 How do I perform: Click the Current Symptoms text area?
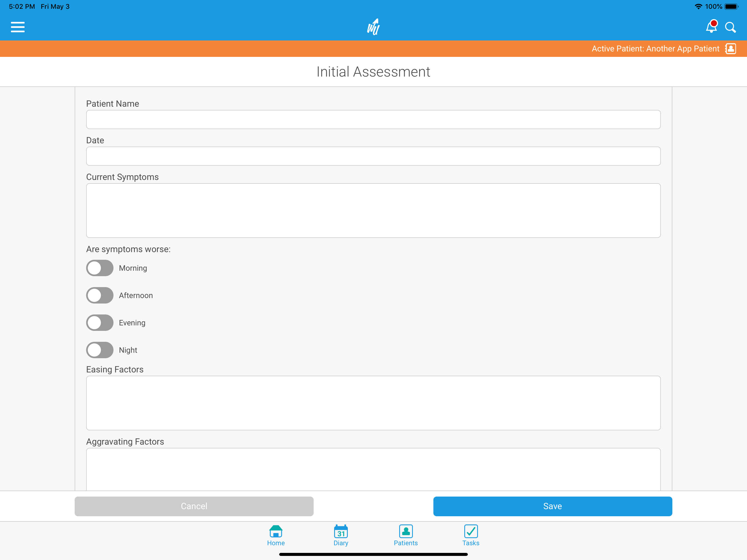tap(373, 211)
